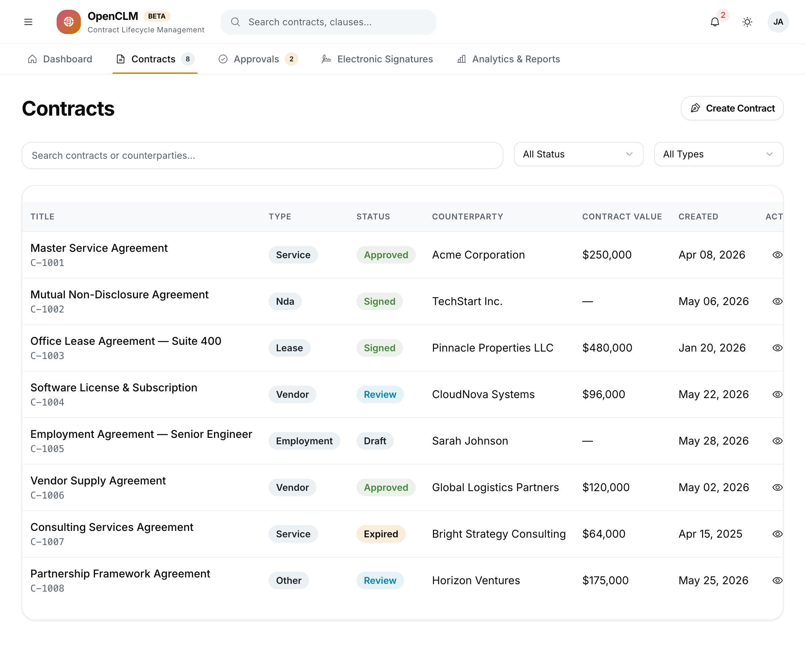The width and height of the screenshot is (812, 658).
Task: View the Master Service Agreement eye icon
Action: 778,255
